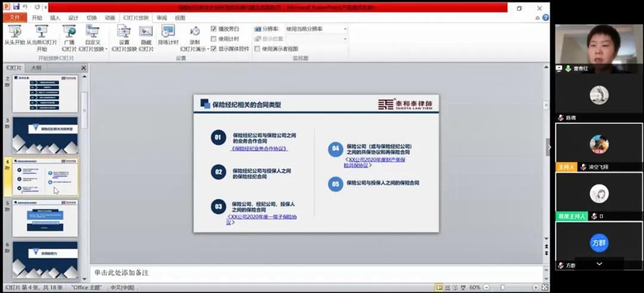Viewport: 644px width, 293px height.
Task: Click the Hide Slide icon (隐藏幻灯片)
Action: tap(145, 36)
